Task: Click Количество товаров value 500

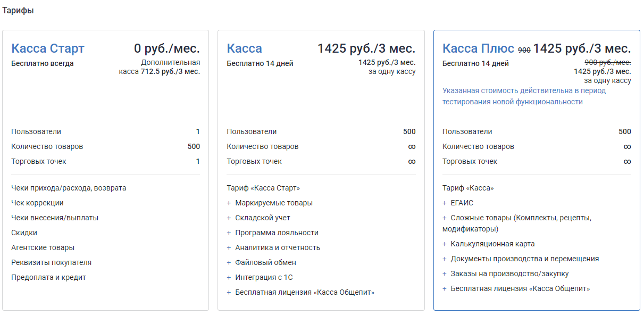Action: click(x=194, y=146)
